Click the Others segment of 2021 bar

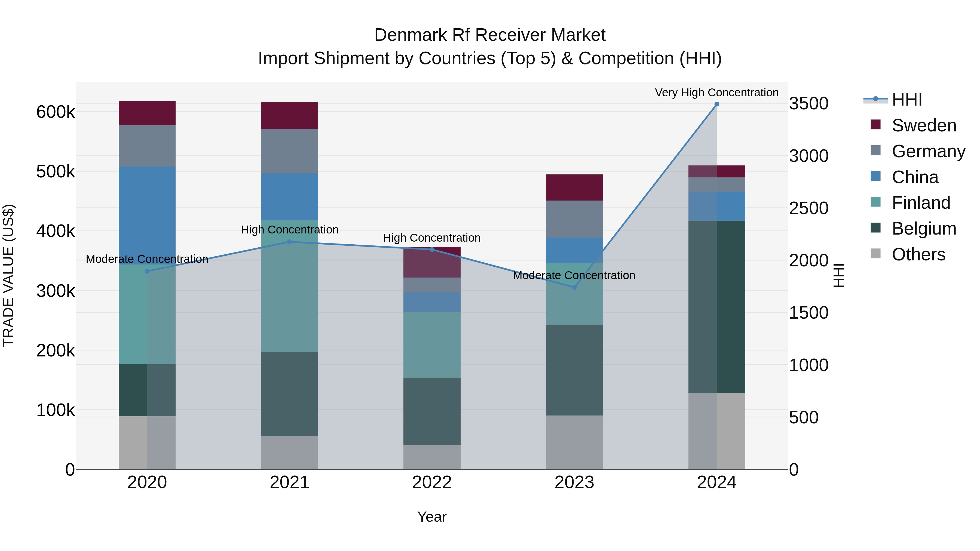(290, 453)
